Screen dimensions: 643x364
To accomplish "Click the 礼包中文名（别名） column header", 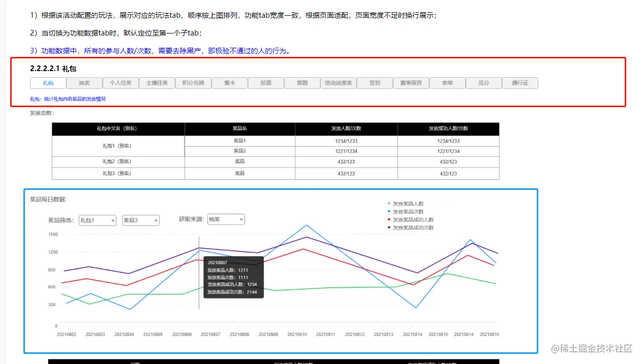I will tap(118, 129).
